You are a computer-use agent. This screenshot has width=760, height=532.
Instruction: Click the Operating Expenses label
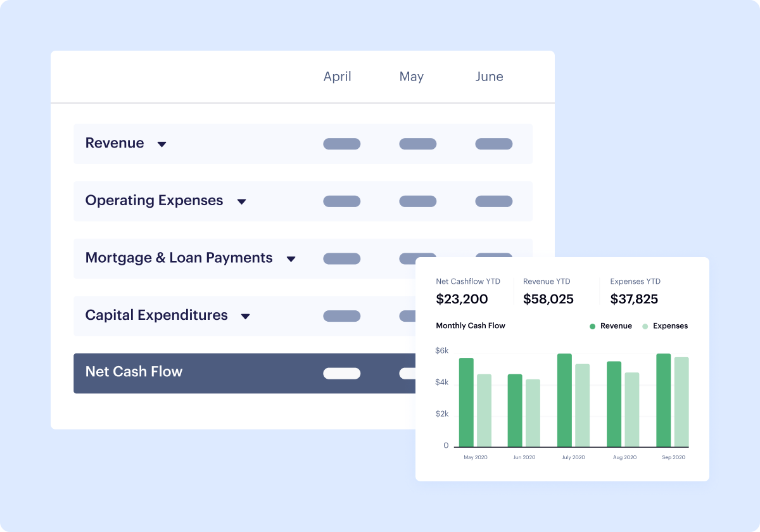tap(155, 201)
